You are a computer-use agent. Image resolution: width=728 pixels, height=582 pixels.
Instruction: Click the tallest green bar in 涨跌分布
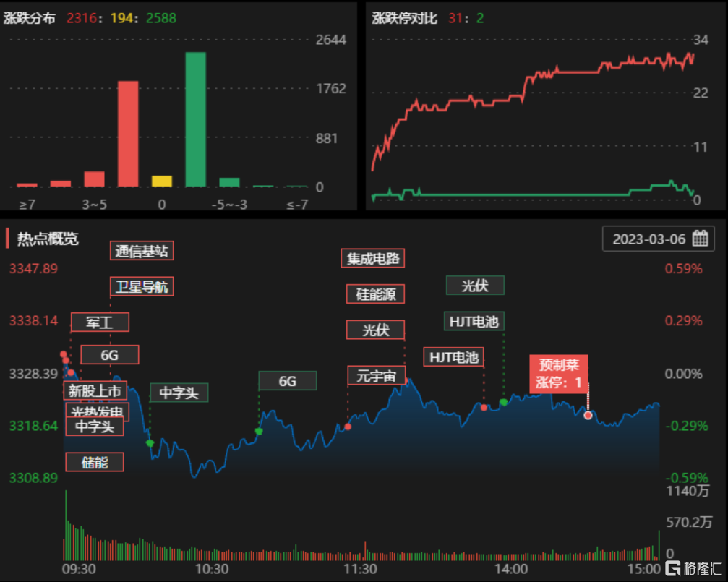click(x=195, y=119)
